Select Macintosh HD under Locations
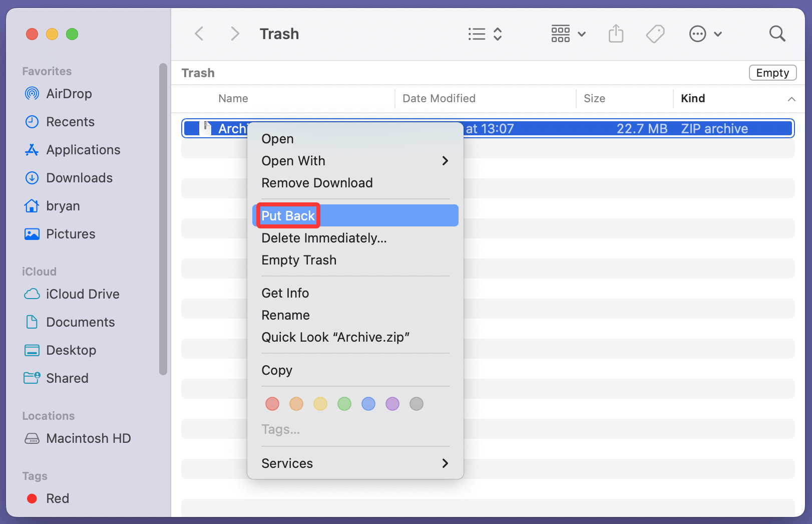The image size is (812, 524). pos(88,438)
